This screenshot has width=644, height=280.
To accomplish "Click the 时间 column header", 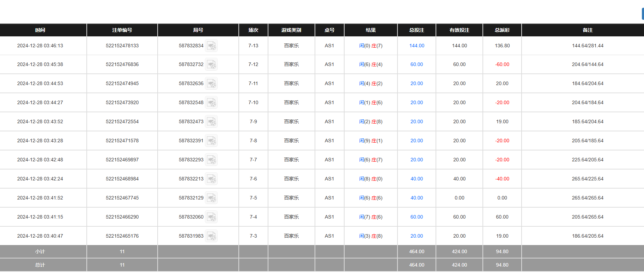I will pos(40,30).
